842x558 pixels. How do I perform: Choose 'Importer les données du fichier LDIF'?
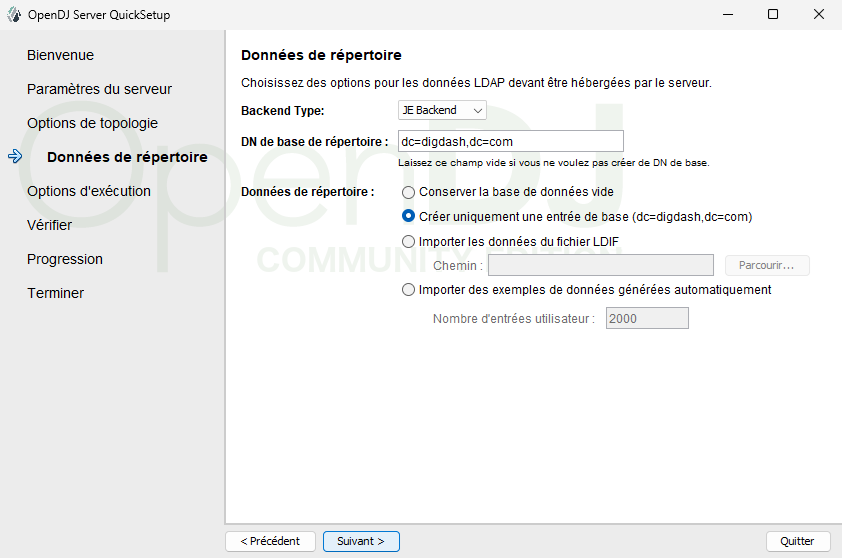pyautogui.click(x=408, y=241)
